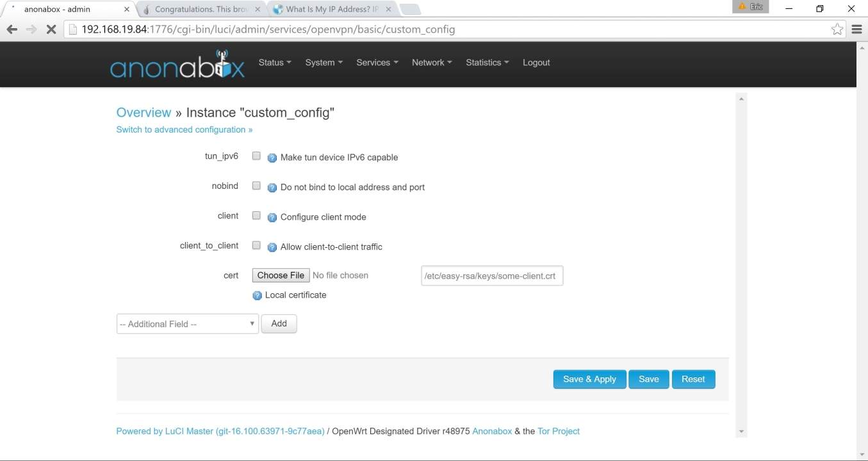Viewport: 868px width, 461px height.
Task: Click the anonabox logo
Action: (x=177, y=65)
